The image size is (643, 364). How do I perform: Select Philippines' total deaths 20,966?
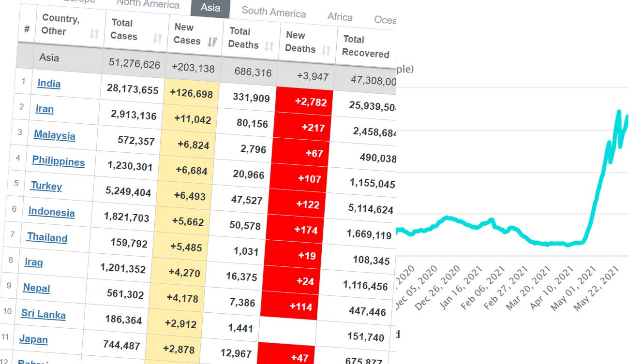[x=248, y=174]
